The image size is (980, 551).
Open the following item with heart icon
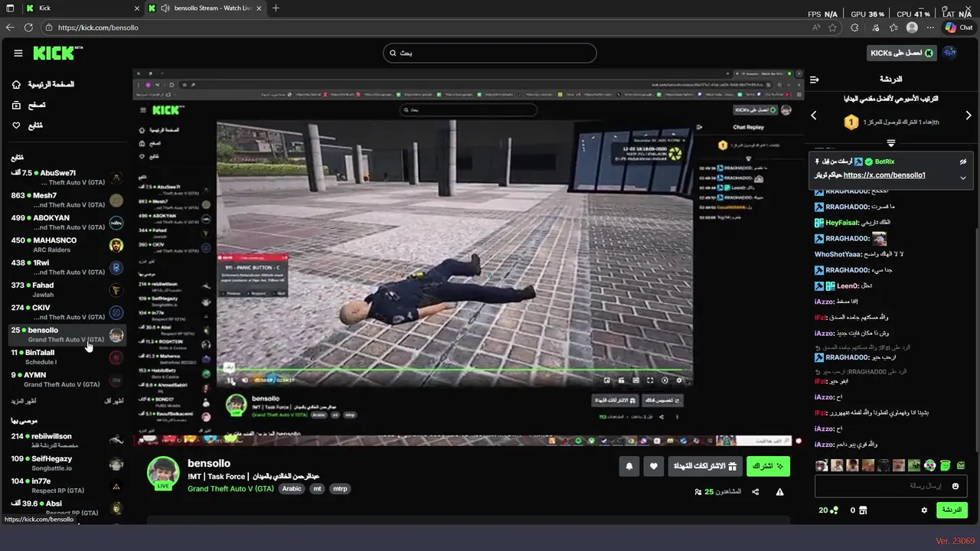28,126
